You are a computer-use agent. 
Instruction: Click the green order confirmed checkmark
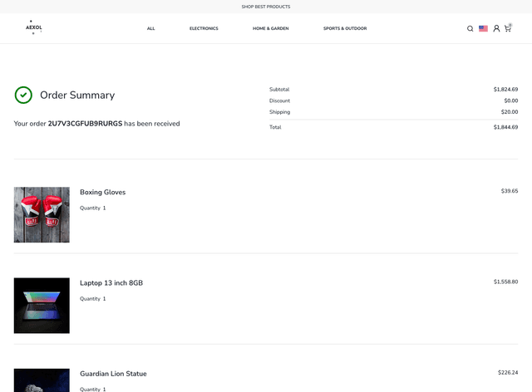(x=23, y=95)
